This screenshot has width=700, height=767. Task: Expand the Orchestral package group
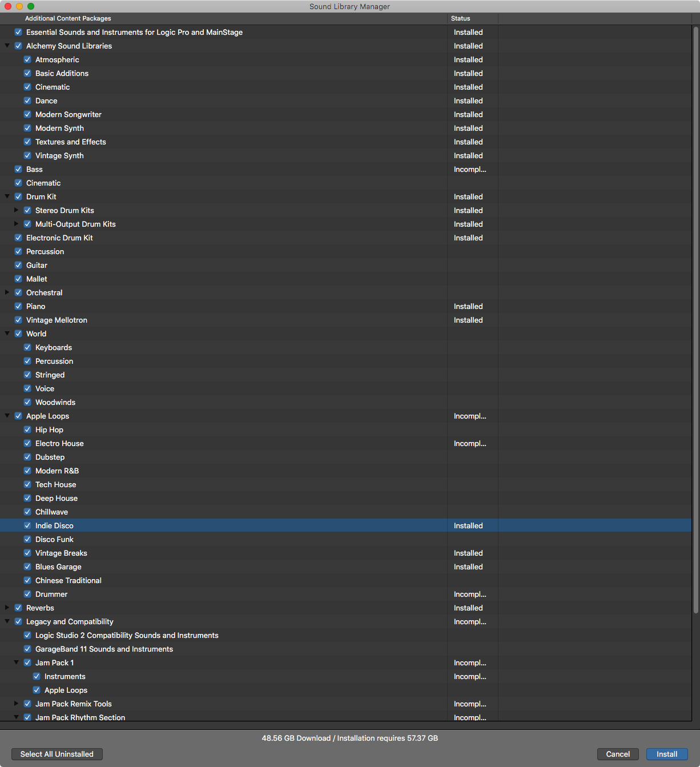click(x=7, y=292)
